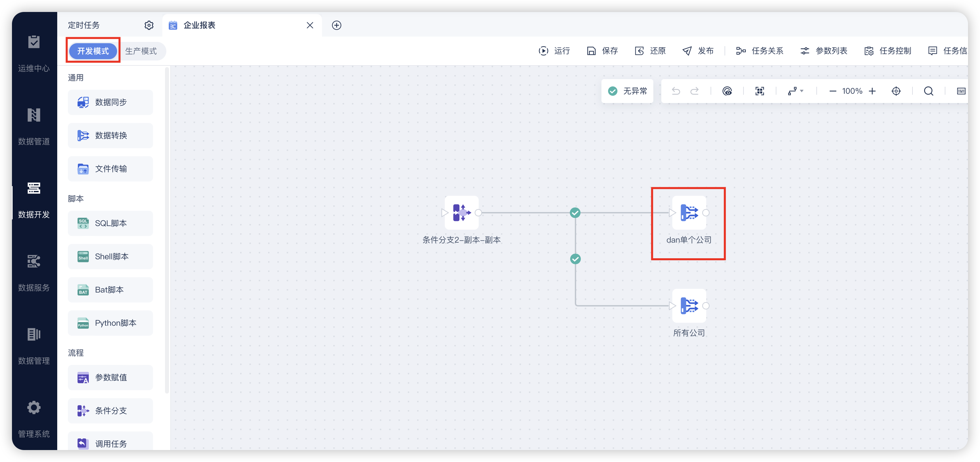980x462 pixels.
Task: Click zoom-out minus next to 100%
Action: [832, 91]
